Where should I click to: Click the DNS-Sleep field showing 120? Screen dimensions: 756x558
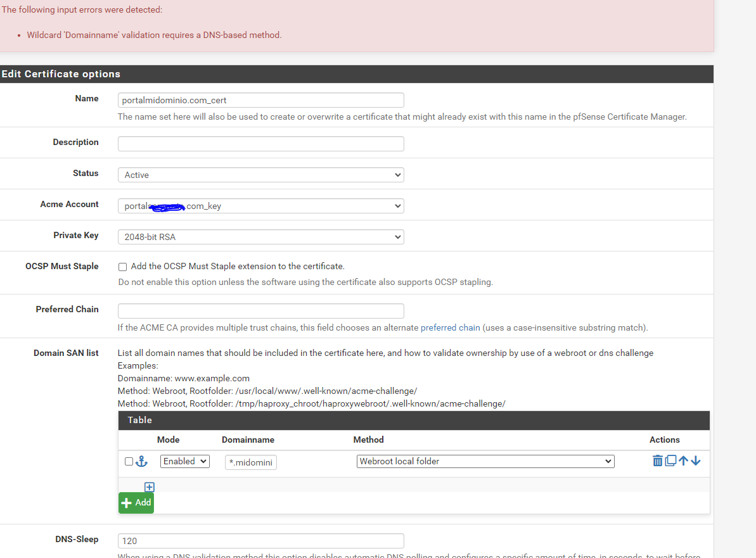[x=261, y=541]
